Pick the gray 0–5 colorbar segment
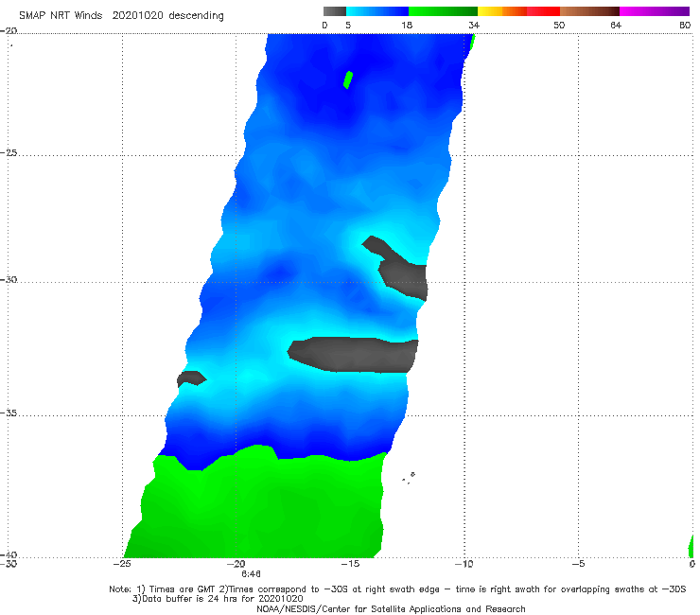700x615 pixels. [335, 11]
